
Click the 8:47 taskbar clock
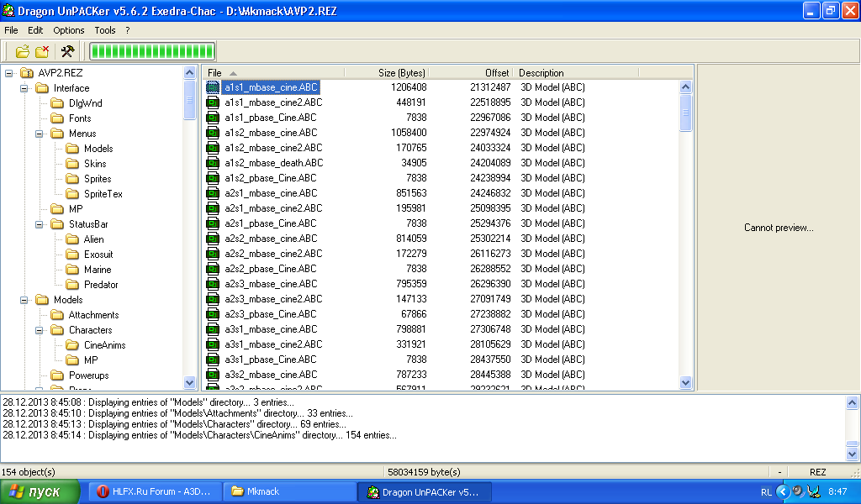(837, 491)
